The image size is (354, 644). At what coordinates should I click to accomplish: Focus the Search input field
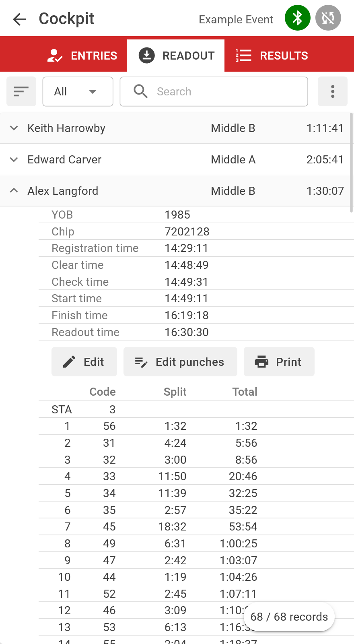coord(214,91)
